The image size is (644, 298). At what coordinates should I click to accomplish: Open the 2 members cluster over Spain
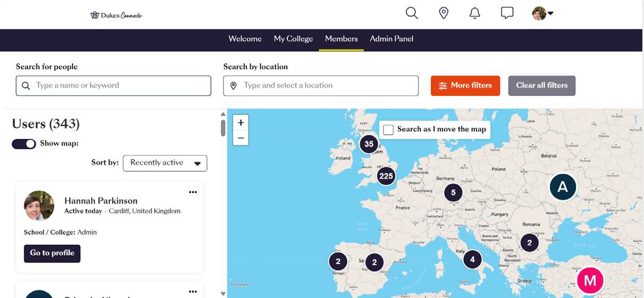coord(374,262)
